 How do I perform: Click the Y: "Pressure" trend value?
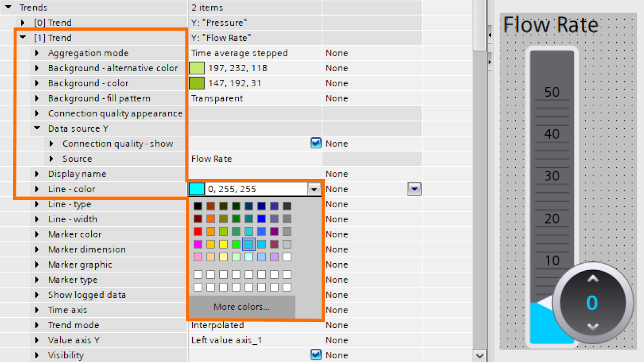pos(219,23)
